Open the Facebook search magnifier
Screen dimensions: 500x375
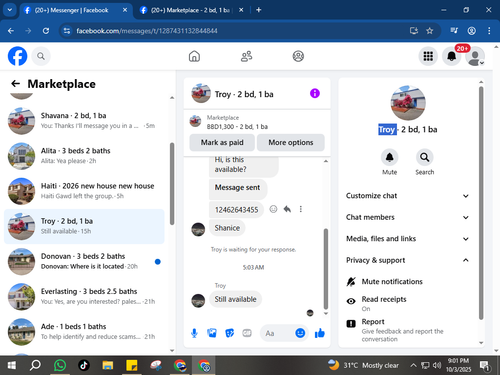[41, 56]
